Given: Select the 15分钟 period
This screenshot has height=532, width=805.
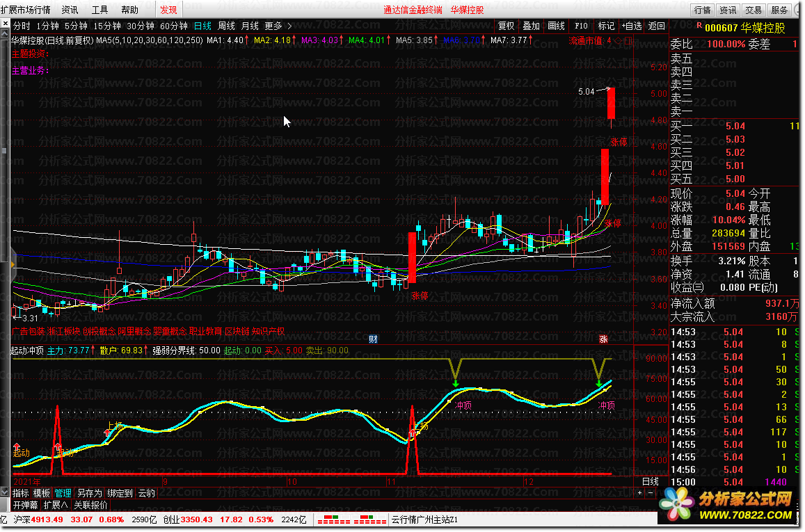Looking at the screenshot, I should click(x=106, y=26).
